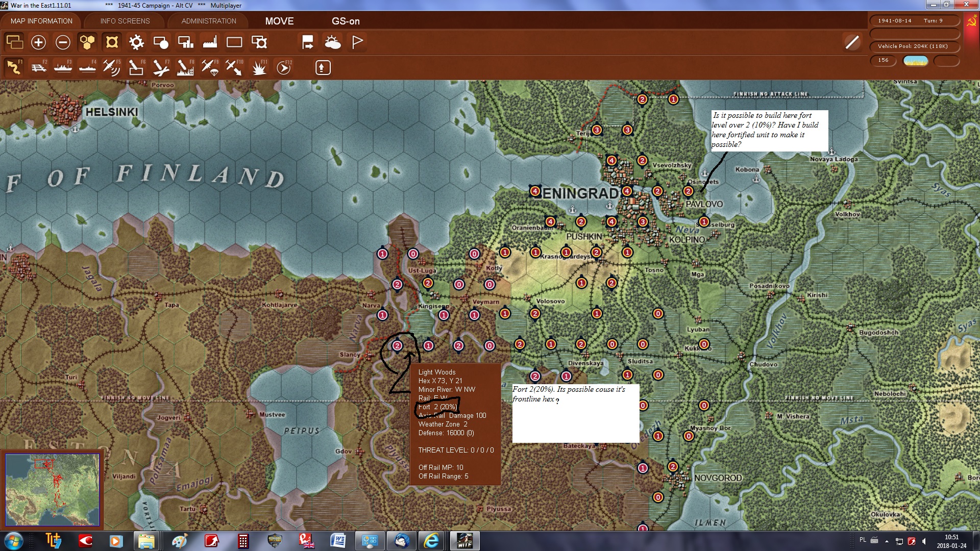This screenshot has width=980, height=551.
Task: Click the date and turn display 1941-08-14
Action: pos(914,20)
